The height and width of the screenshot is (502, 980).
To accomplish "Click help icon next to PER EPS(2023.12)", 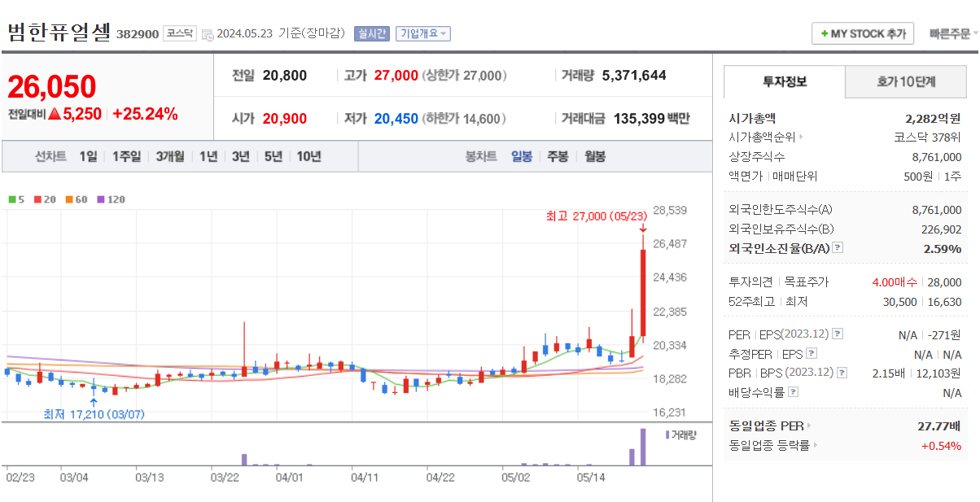I will coord(838,334).
